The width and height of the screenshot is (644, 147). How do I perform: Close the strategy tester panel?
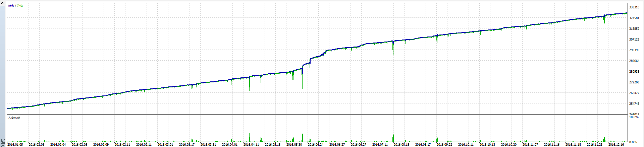coord(2,3)
